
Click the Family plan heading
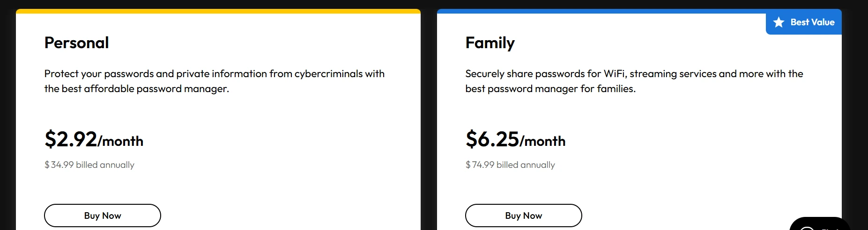click(x=490, y=43)
